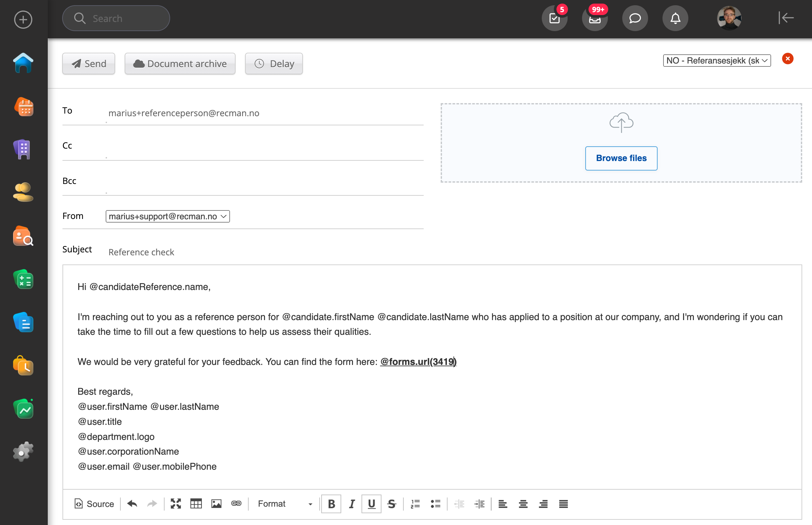Viewport: 812px width, 525px height.
Task: Maximize the editor with the fullscreen icon
Action: (x=175, y=503)
